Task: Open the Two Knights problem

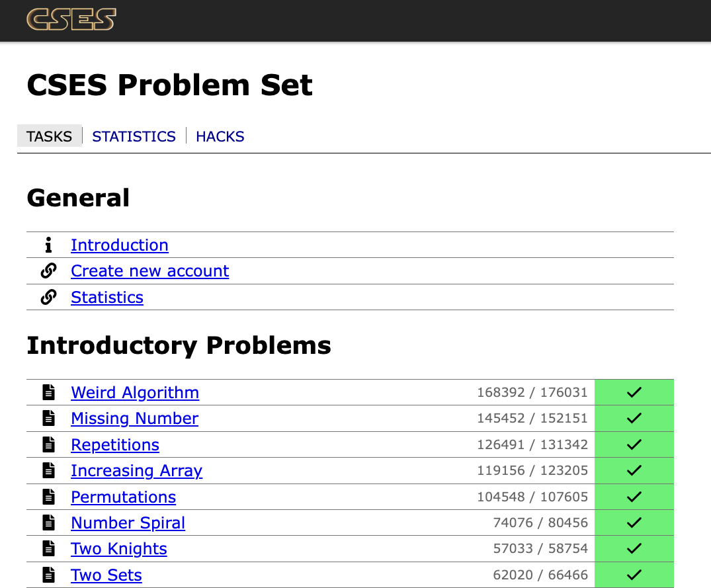Action: (x=119, y=548)
